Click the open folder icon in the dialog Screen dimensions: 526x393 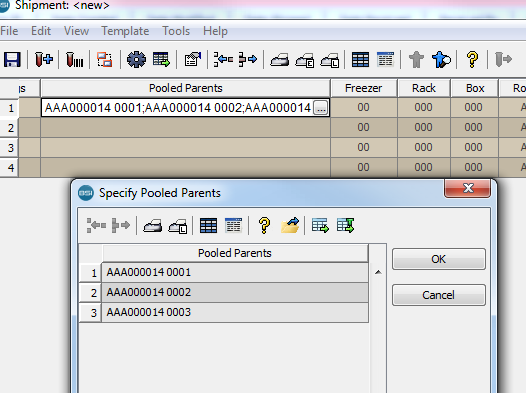(x=290, y=225)
